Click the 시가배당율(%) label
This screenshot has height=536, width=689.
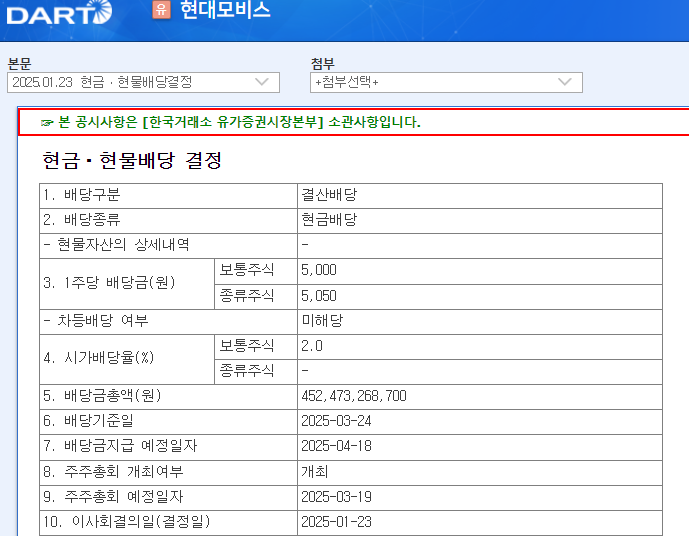tap(98, 358)
